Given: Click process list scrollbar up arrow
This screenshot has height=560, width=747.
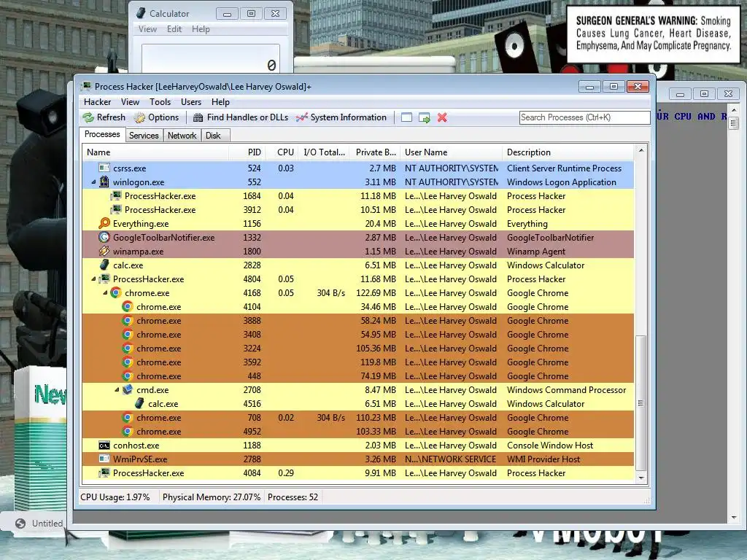Looking at the screenshot, I should point(641,150).
